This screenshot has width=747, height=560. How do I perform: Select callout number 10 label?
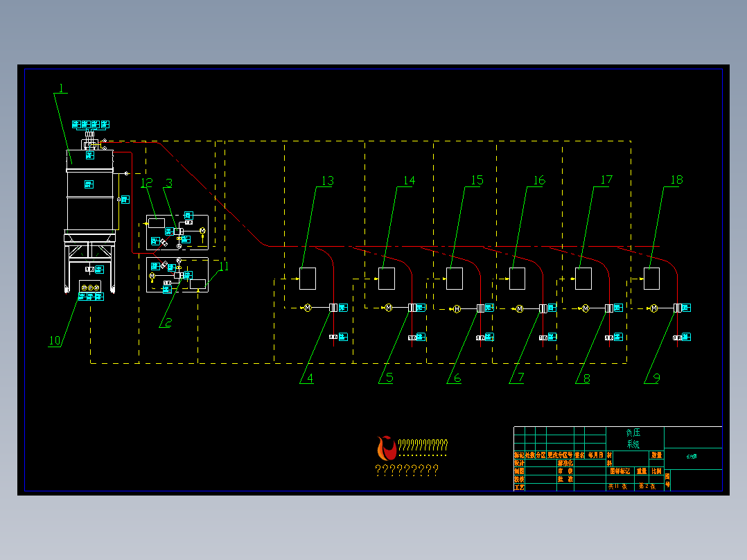pyautogui.click(x=55, y=341)
